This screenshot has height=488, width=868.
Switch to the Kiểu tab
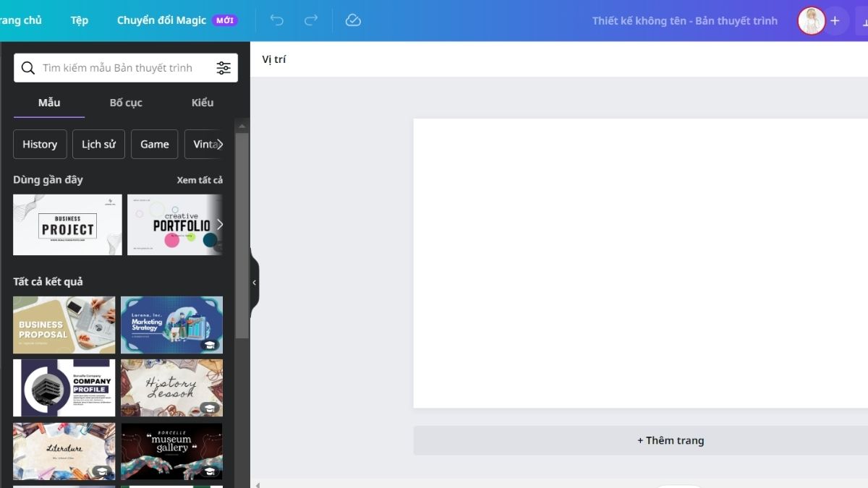pyautogui.click(x=202, y=103)
